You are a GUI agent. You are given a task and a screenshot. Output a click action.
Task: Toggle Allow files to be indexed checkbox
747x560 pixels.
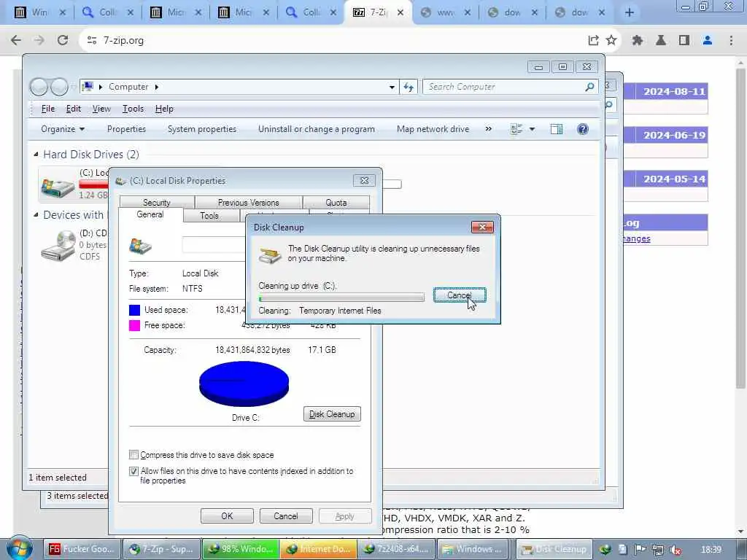pos(134,471)
